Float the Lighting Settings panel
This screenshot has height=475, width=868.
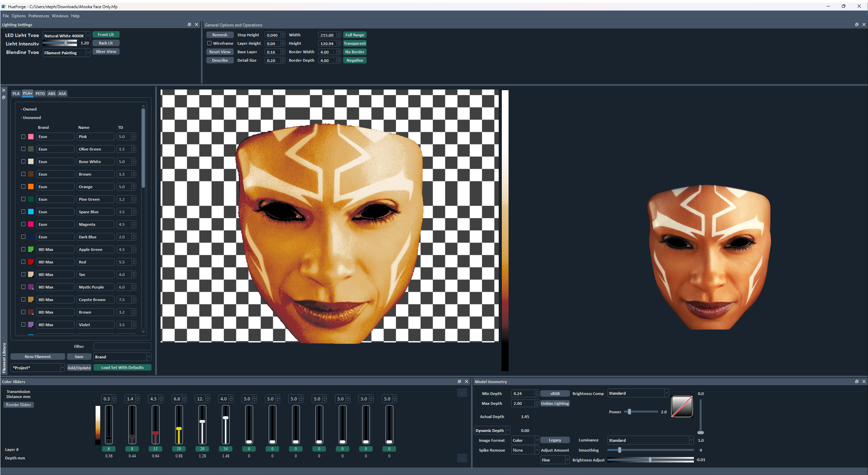click(189, 24)
